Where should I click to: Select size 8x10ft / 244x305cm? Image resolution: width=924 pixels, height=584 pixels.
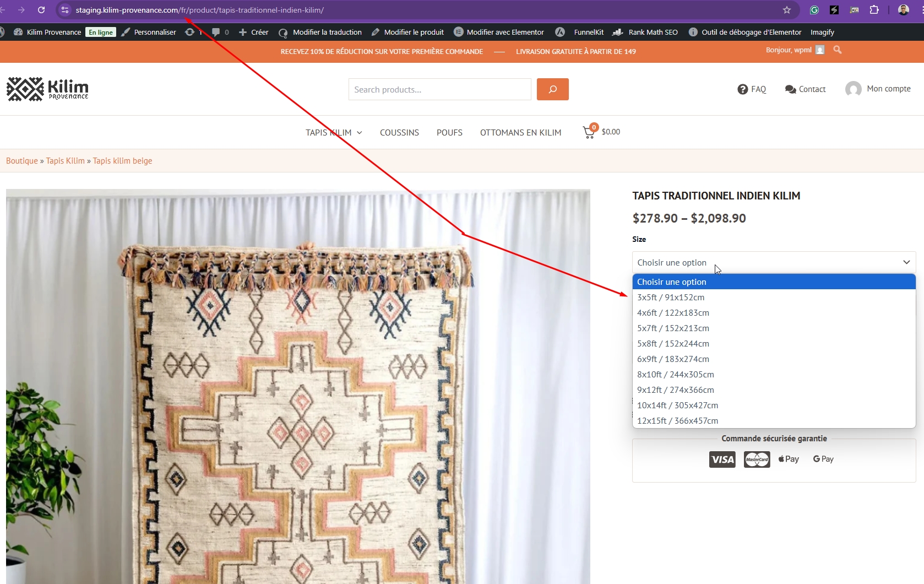tap(774, 374)
